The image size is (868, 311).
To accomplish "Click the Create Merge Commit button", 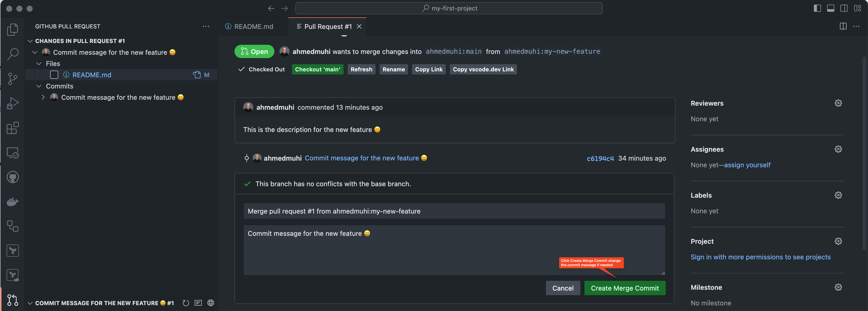I will pos(625,288).
